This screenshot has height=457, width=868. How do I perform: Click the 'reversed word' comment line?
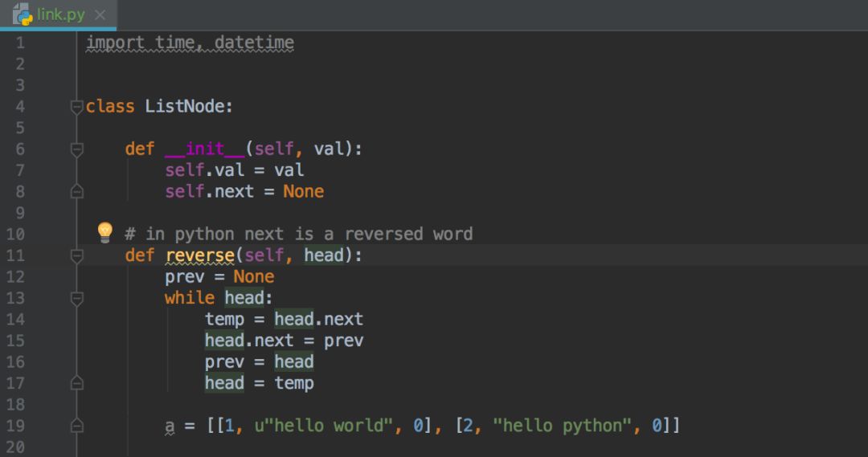pos(299,234)
